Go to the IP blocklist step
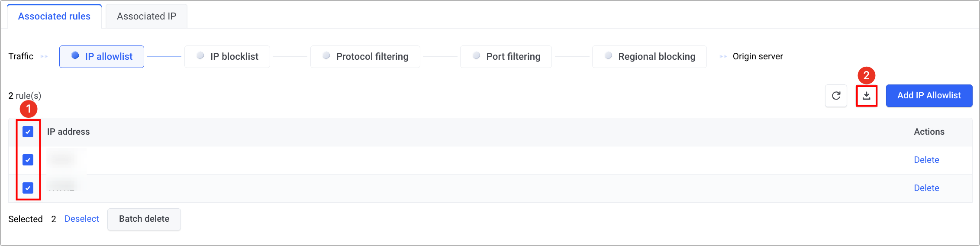 coord(227,57)
